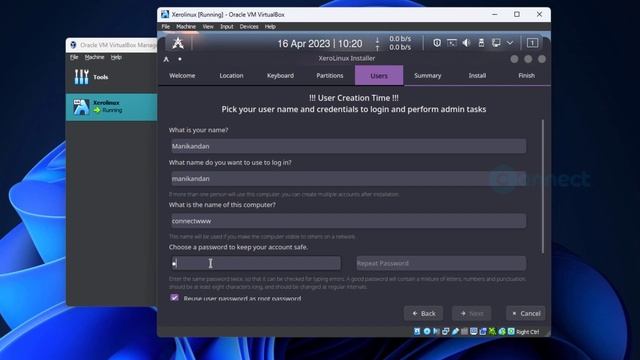Click the VirtualBox mouse integration status icon

[502, 331]
